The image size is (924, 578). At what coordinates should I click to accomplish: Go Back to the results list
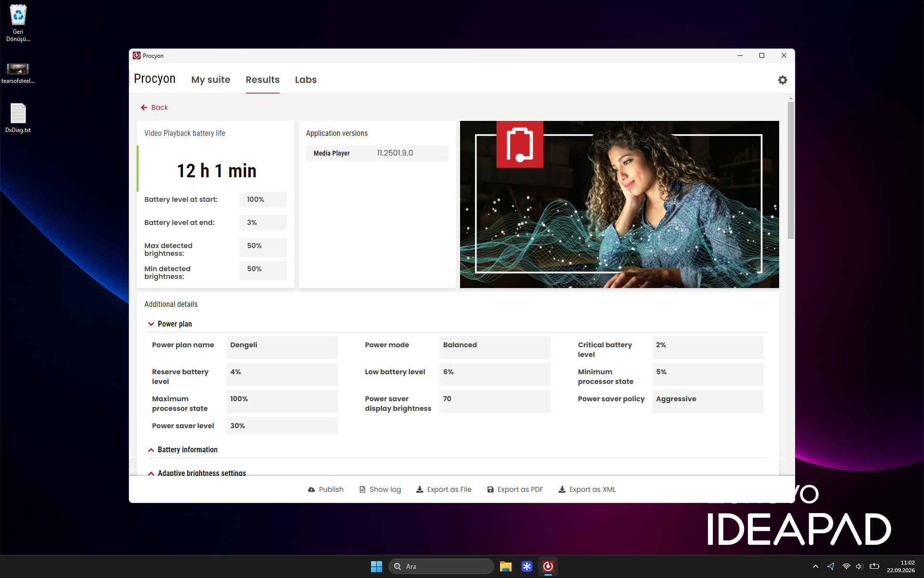coord(154,107)
